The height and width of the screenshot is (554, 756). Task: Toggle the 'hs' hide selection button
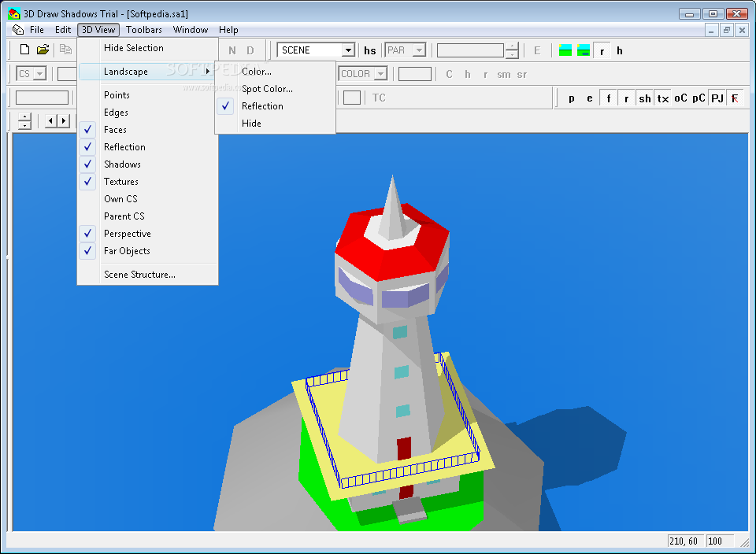[x=370, y=50]
